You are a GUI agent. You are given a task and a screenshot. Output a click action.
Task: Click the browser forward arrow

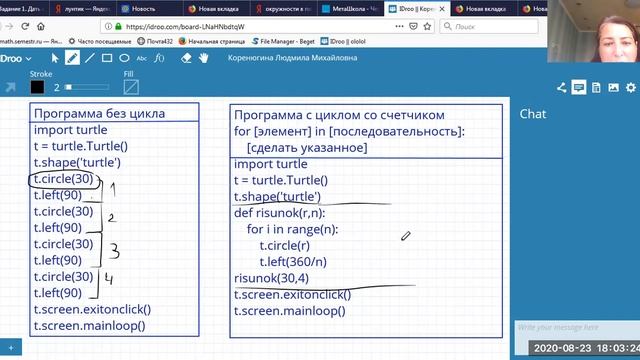click(9, 27)
